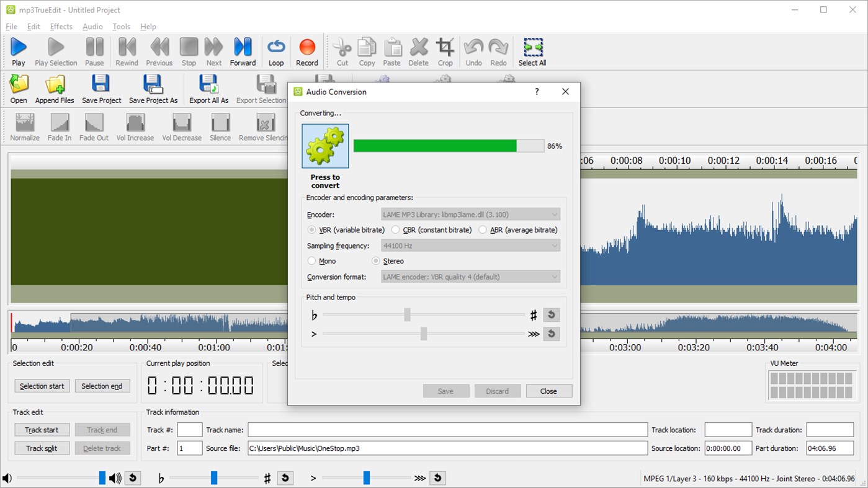Select the CBR constant bitrate radio button
Viewport: 868px width, 488px height.
click(x=395, y=229)
